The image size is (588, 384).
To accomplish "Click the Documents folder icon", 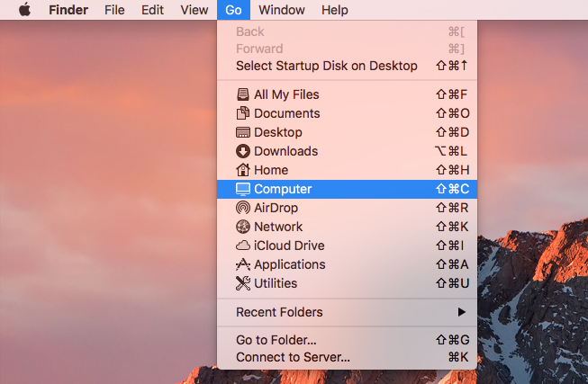I will point(242,113).
